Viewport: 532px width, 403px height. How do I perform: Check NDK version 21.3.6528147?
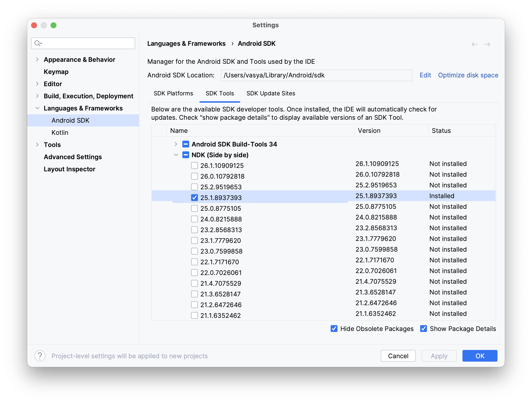(x=194, y=294)
